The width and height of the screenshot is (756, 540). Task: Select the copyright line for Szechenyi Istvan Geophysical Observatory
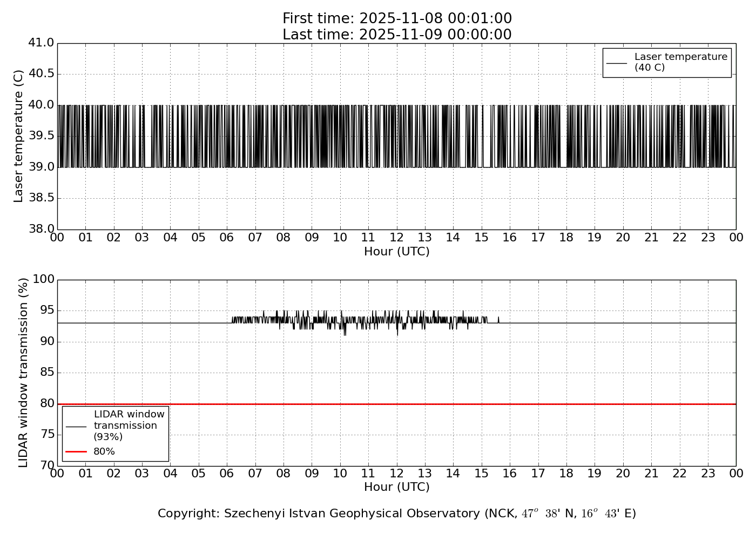point(397,514)
